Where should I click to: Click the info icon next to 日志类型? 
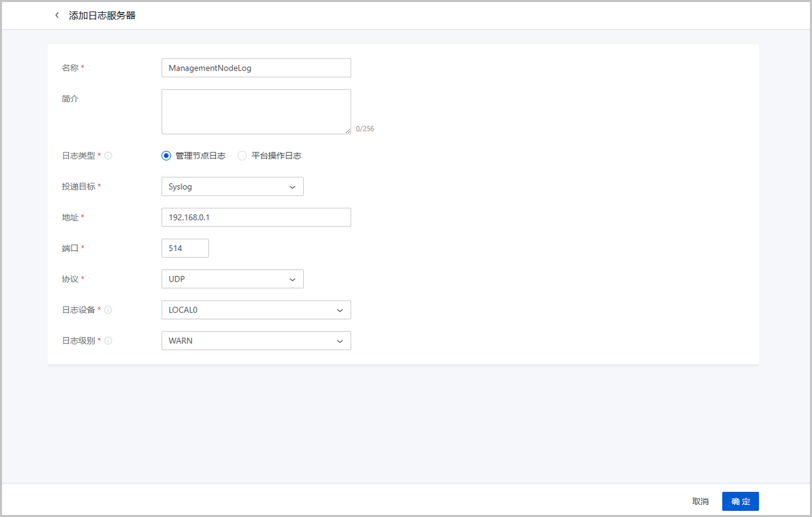[108, 156]
